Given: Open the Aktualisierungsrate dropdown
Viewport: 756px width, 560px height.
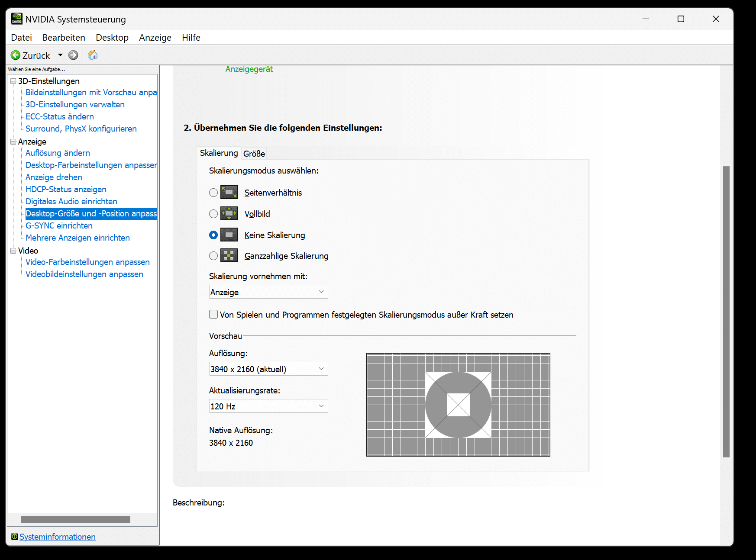Looking at the screenshot, I should pyautogui.click(x=268, y=406).
